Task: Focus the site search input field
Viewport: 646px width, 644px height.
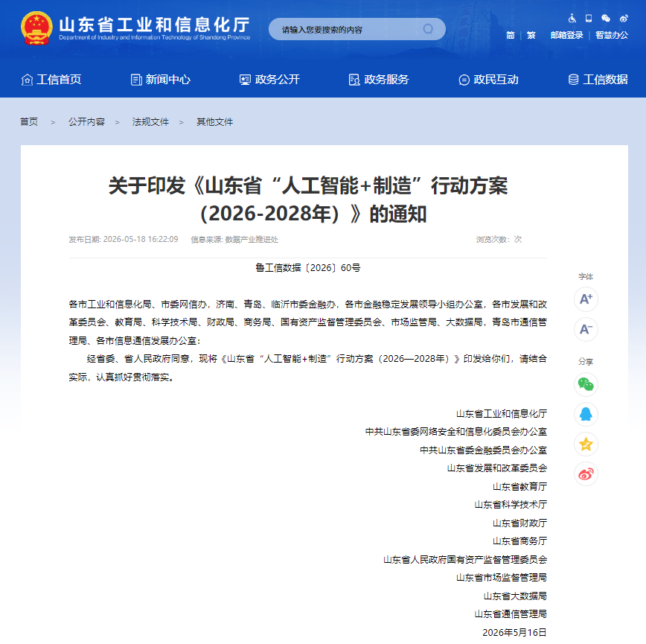Action: [x=351, y=29]
